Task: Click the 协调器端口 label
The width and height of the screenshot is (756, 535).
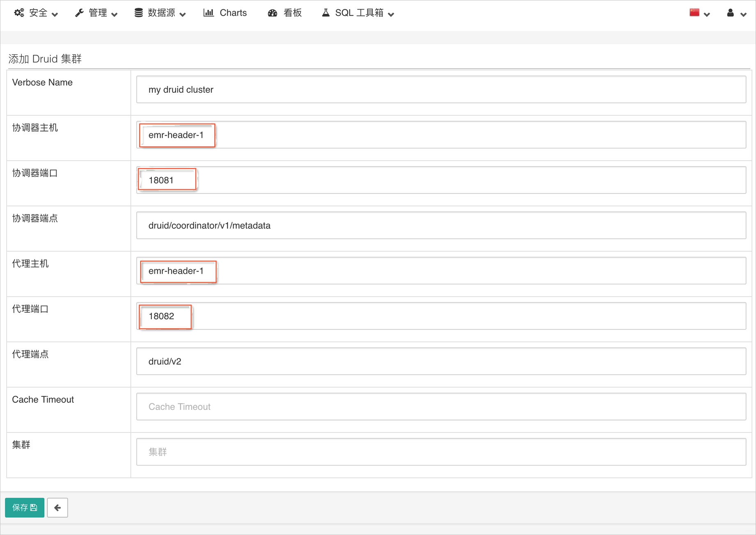Action: [35, 173]
